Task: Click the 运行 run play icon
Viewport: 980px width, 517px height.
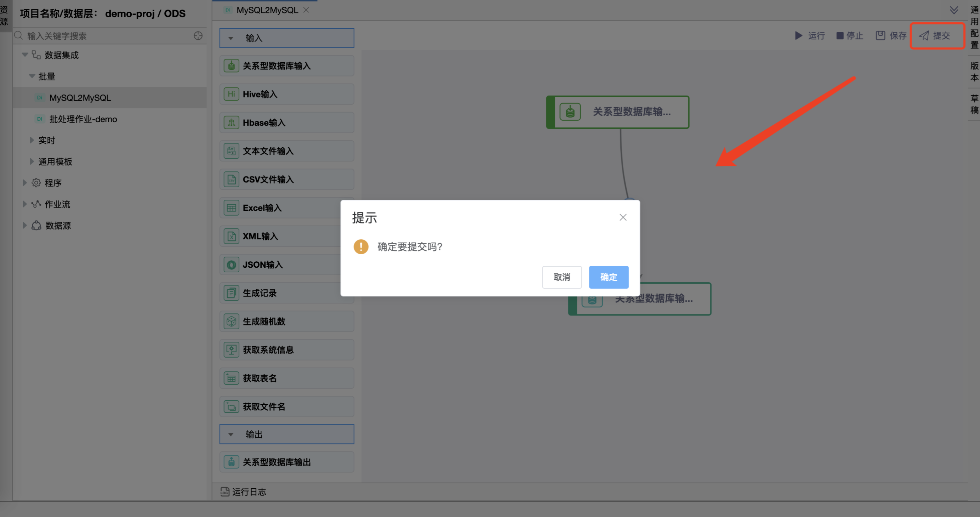Action: pyautogui.click(x=798, y=35)
